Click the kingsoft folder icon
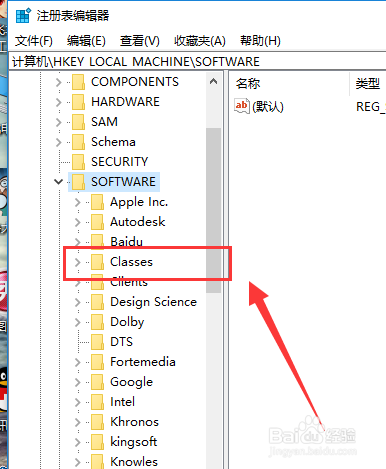 pyautogui.click(x=97, y=442)
